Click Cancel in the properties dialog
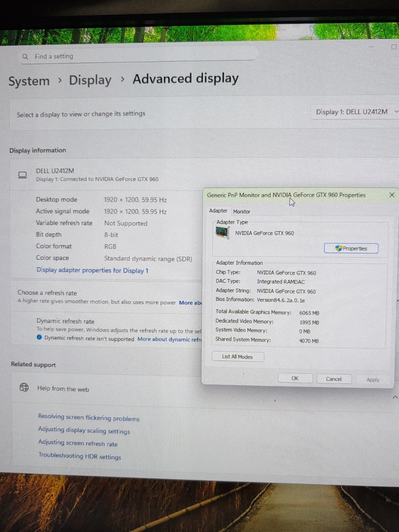The image size is (399, 532). pos(333,379)
